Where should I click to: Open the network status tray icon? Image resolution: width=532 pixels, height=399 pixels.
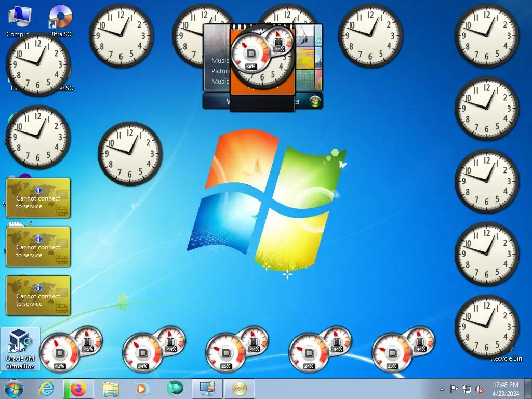click(x=467, y=389)
